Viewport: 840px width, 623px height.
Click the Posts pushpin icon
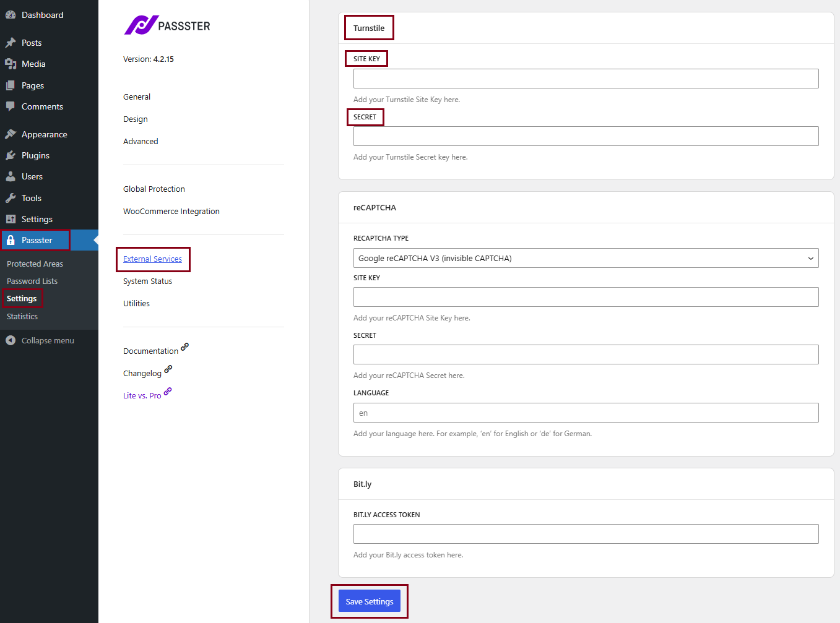pyautogui.click(x=11, y=43)
